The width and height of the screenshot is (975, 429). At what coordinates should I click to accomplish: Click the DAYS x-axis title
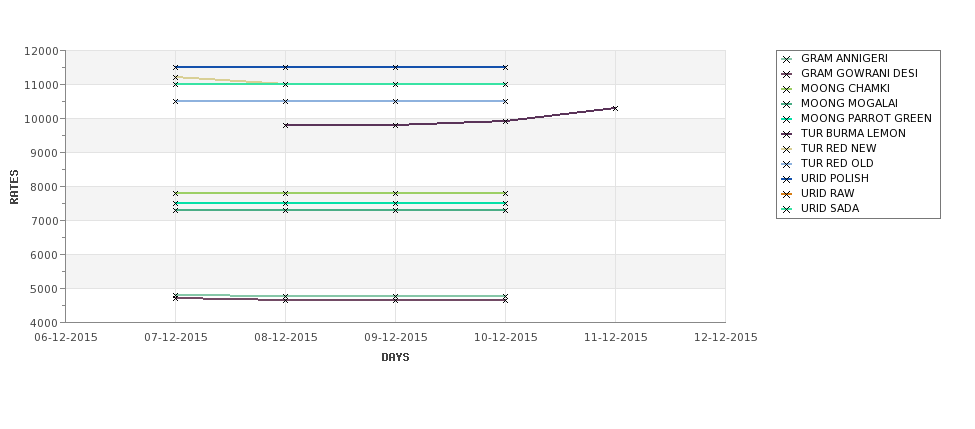point(395,358)
